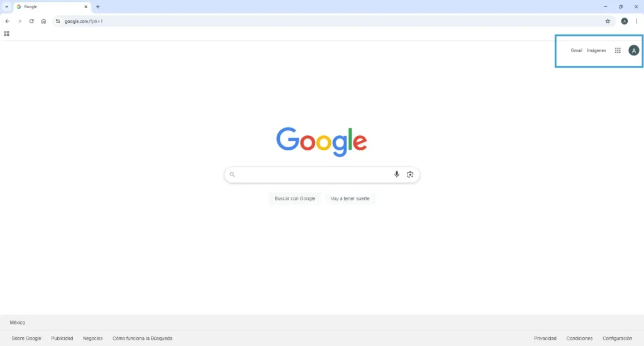Open the Google apps grid menu
Image resolution: width=644 pixels, height=346 pixels.
pos(618,50)
